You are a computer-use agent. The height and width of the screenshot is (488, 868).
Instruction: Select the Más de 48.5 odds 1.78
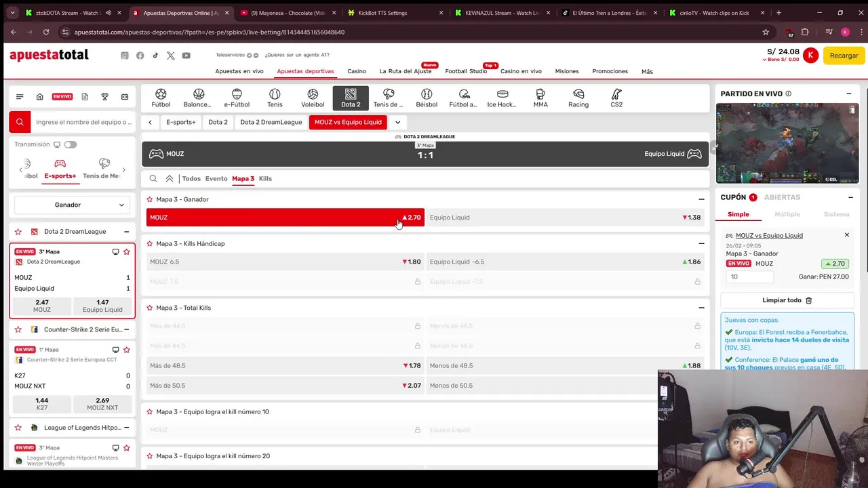pos(285,366)
